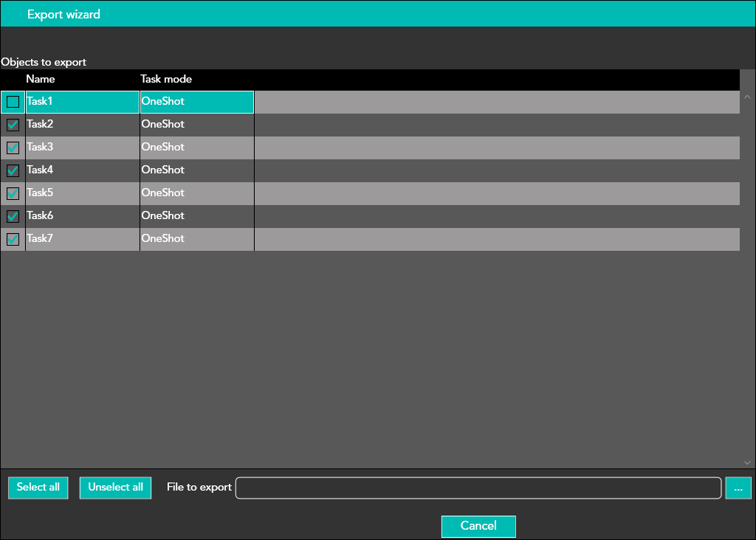Check the Task1 export checkbox
This screenshot has width=756, height=540.
pyautogui.click(x=13, y=102)
